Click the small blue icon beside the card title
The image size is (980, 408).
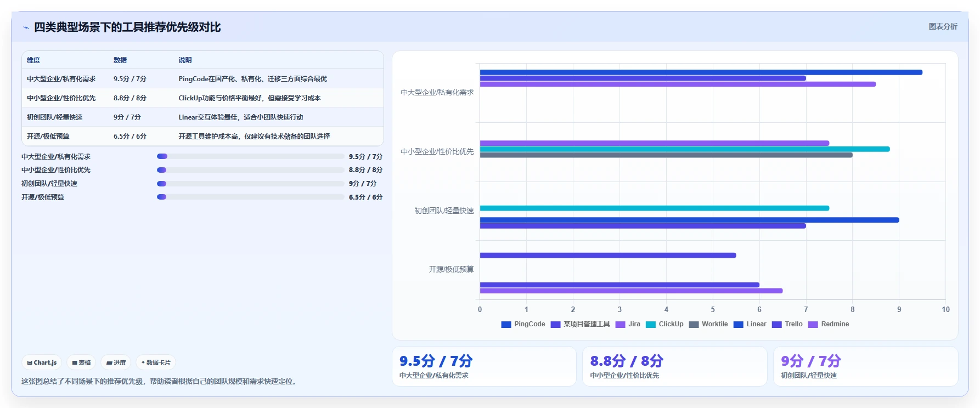tap(26, 27)
